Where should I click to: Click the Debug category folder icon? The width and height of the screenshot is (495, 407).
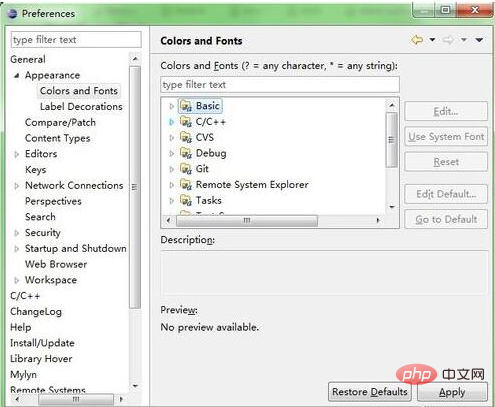(x=186, y=153)
